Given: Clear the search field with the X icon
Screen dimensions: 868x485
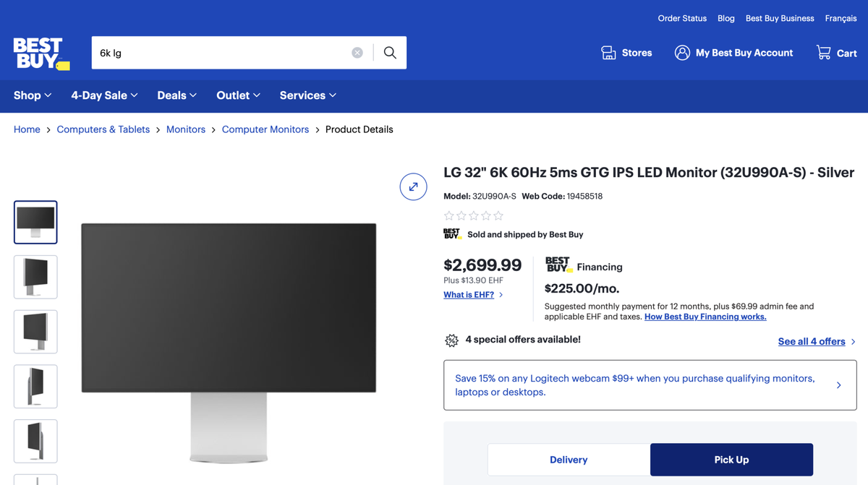Looking at the screenshot, I should (357, 53).
